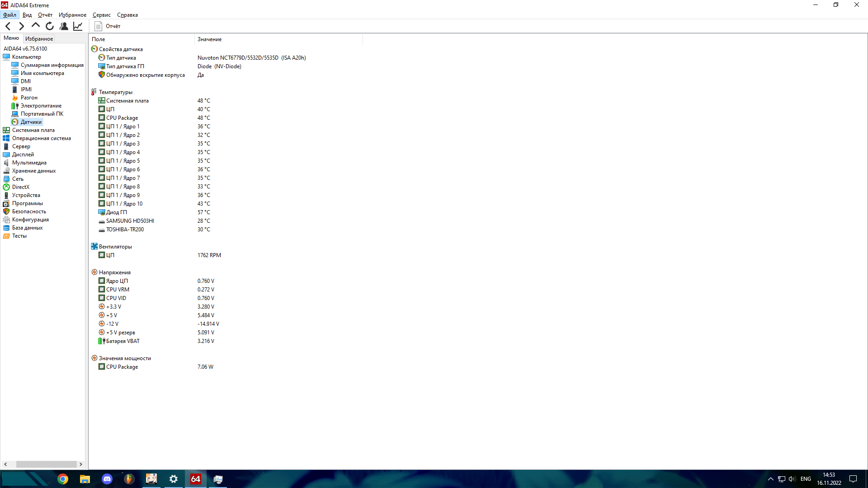Switch to the Избранное tab
868x488 pixels.
click(x=39, y=39)
